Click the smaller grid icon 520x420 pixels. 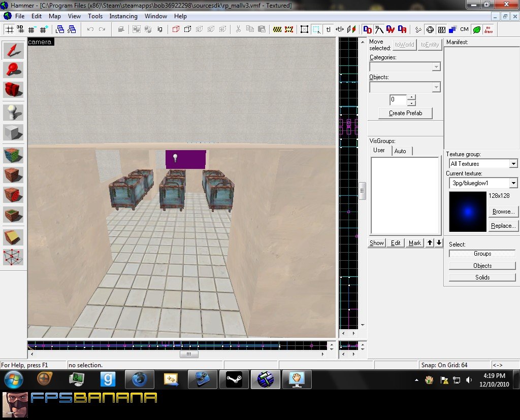click(x=31, y=29)
